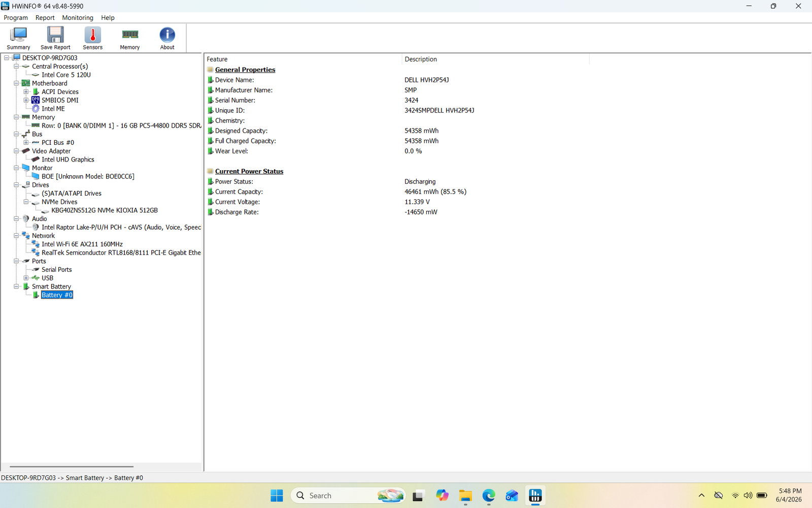
Task: Click the SMBIOS DMI blue icon
Action: tap(36, 100)
